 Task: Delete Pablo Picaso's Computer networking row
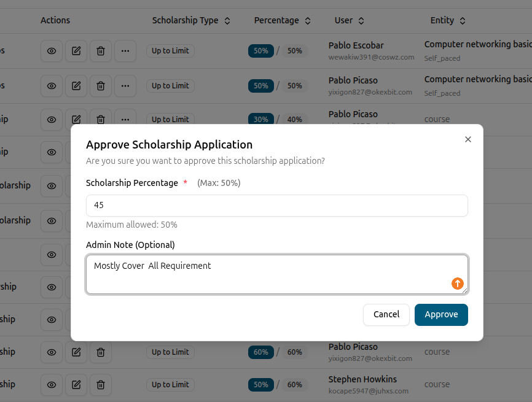[101, 86]
